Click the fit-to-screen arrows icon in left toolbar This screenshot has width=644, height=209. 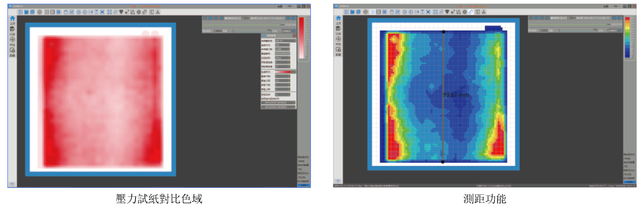[x=102, y=12]
